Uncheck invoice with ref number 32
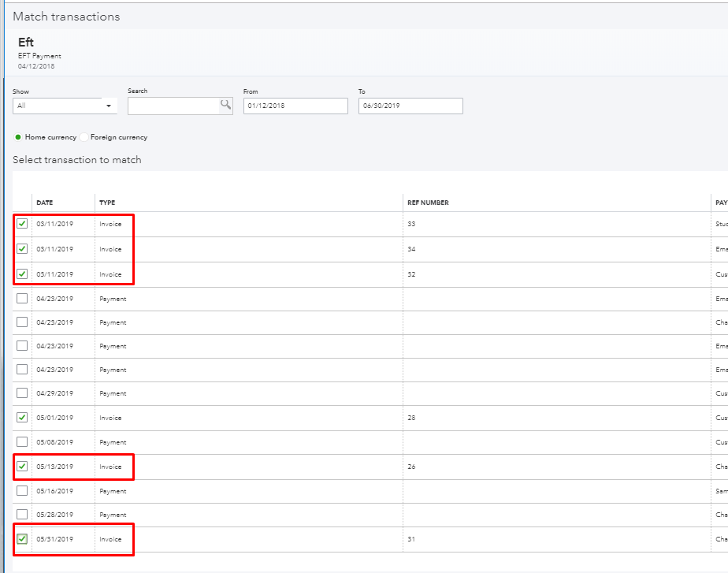Image resolution: width=728 pixels, height=573 pixels. click(22, 274)
